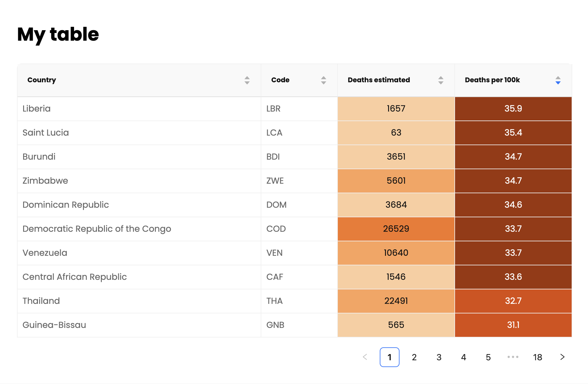The image size is (588, 384).
Task: Select page 4 in pagination
Action: coord(463,357)
